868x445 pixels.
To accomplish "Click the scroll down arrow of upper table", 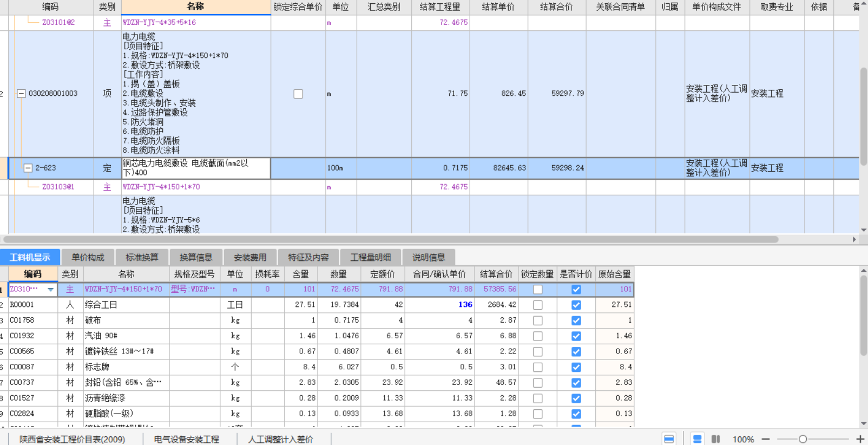I will (864, 230).
